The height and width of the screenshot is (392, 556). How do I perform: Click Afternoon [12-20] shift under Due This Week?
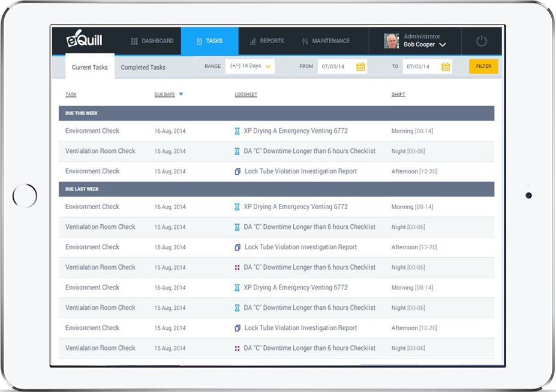(414, 171)
